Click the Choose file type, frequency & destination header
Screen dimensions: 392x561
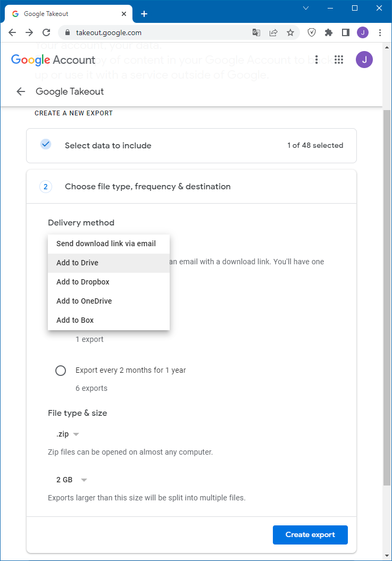pyautogui.click(x=191, y=187)
